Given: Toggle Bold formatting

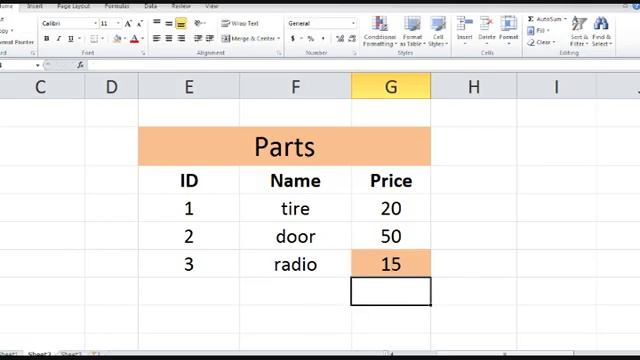Looking at the screenshot, I should coord(47,39).
